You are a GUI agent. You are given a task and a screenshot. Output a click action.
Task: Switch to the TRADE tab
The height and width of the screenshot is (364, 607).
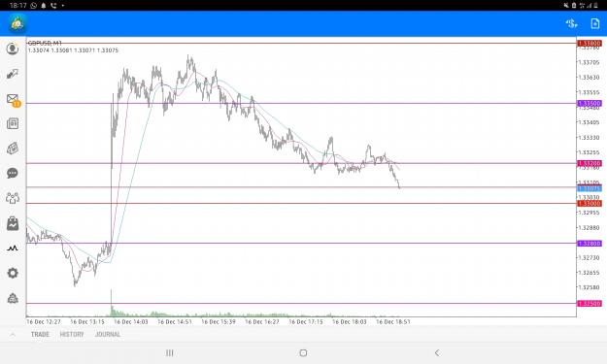[x=40, y=334]
